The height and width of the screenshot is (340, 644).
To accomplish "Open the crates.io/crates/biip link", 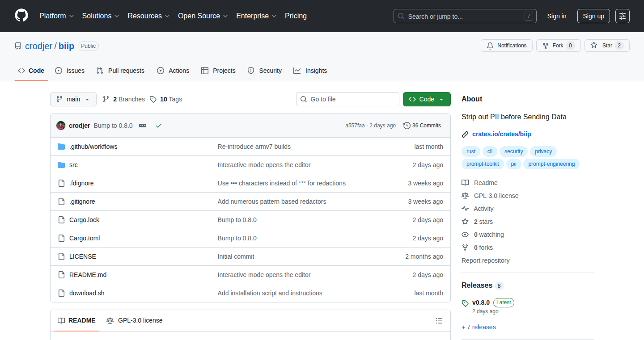I will 502,134.
